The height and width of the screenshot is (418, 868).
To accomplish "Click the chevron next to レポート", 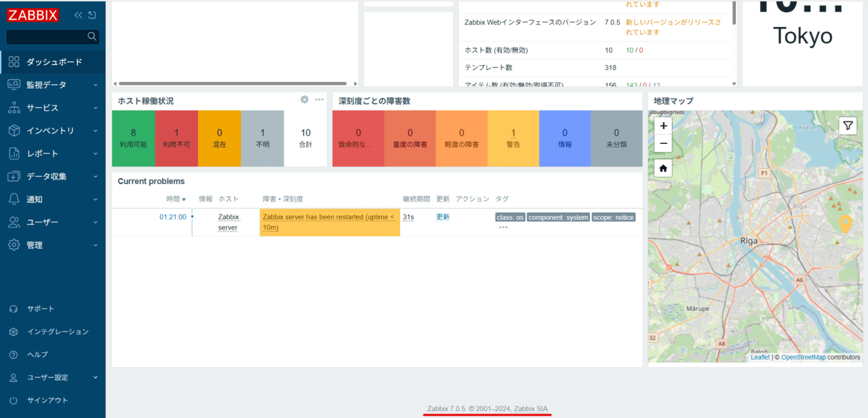I will [x=96, y=153].
